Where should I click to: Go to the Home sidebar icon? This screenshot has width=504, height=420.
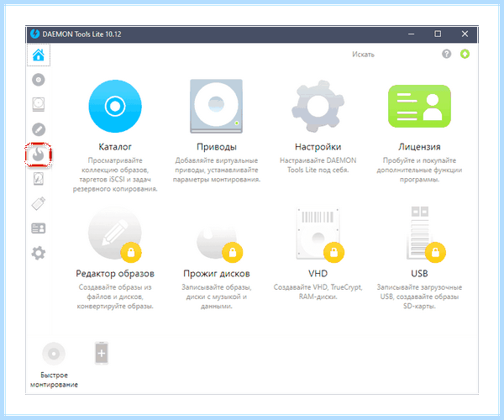click(x=39, y=55)
